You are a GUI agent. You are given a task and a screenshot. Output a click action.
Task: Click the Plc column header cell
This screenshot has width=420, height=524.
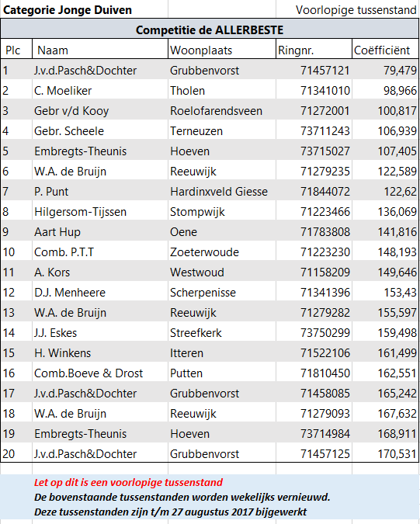click(16, 50)
